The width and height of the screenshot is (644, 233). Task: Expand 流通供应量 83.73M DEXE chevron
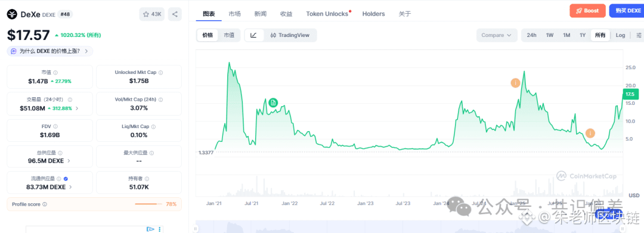click(70, 187)
